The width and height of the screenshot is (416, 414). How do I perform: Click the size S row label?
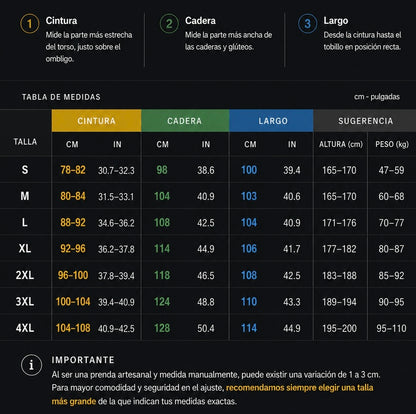[25, 170]
